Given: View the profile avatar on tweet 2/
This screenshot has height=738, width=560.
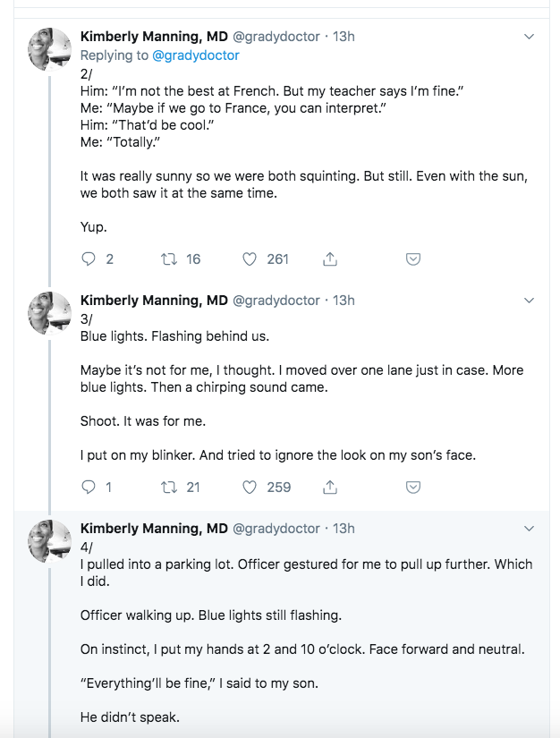Looking at the screenshot, I should pyautogui.click(x=50, y=49).
